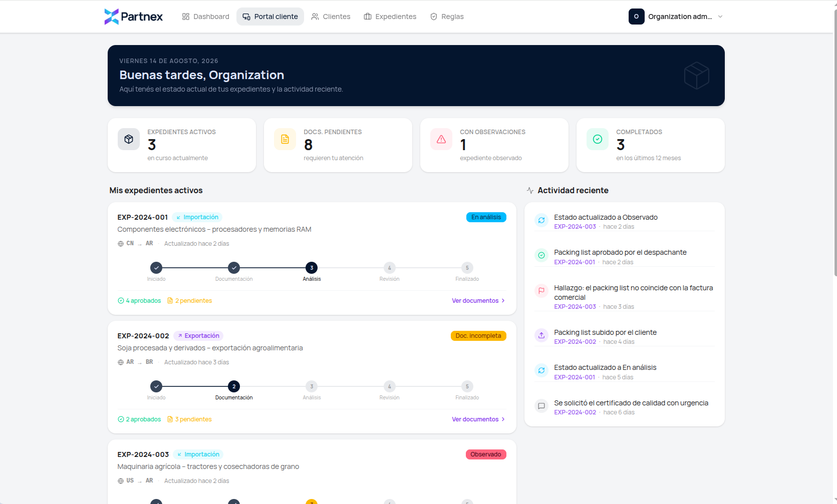
Task: Click the Expedientes activos box icon
Action: (x=129, y=139)
